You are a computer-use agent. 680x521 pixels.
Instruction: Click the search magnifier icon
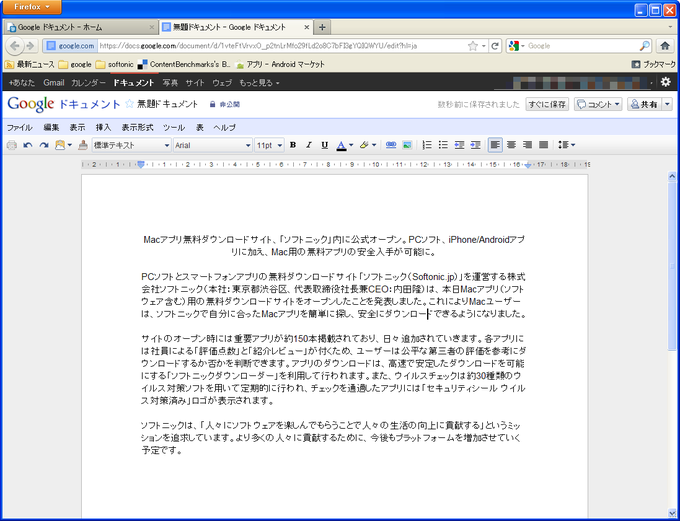pos(645,46)
